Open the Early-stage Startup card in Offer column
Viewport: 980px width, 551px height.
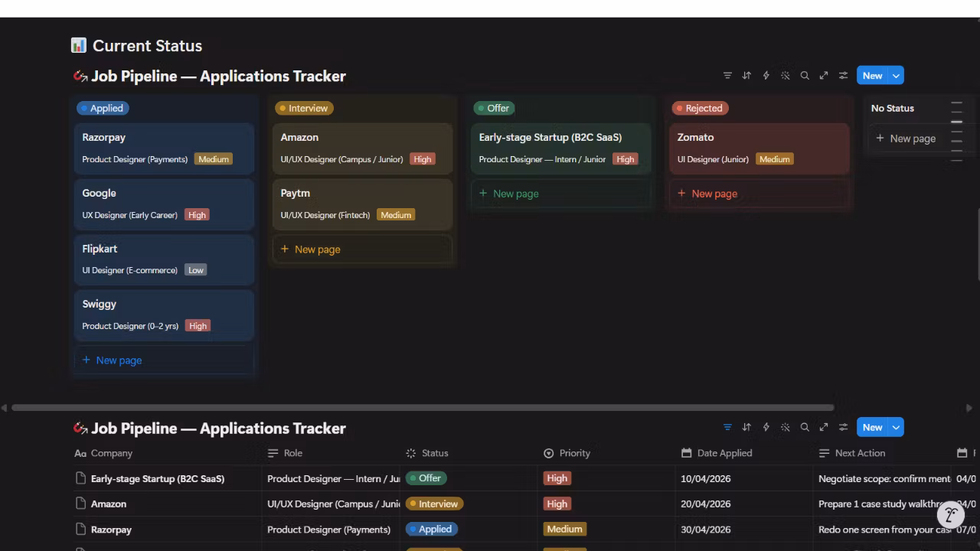click(560, 148)
